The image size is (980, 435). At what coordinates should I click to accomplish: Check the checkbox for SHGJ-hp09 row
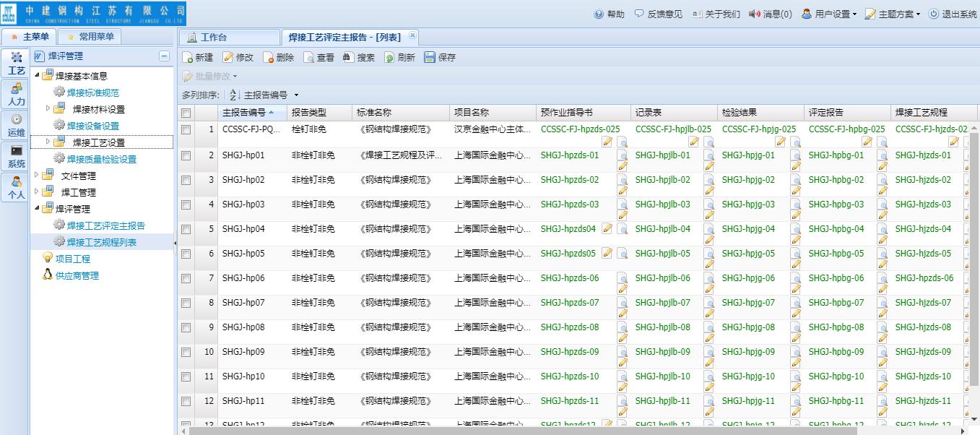point(186,352)
